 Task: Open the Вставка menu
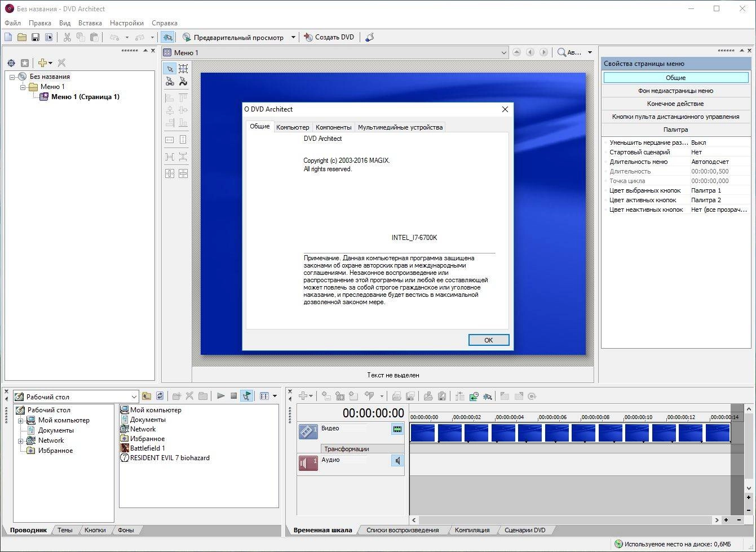click(x=90, y=23)
